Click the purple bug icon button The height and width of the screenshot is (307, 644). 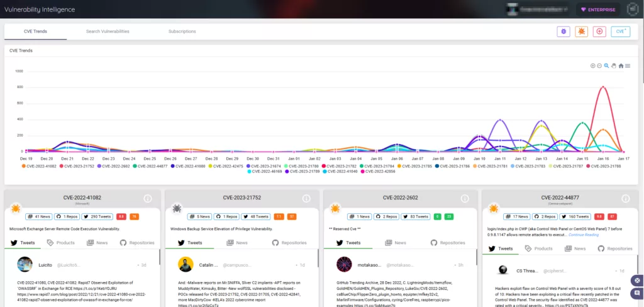[x=563, y=31]
